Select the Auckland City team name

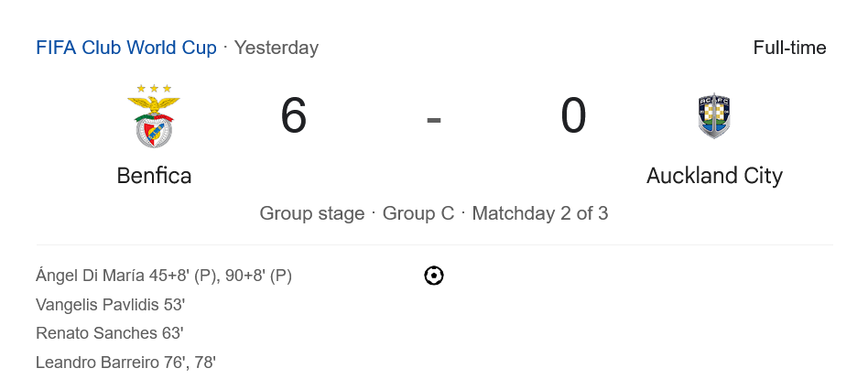[x=714, y=176]
